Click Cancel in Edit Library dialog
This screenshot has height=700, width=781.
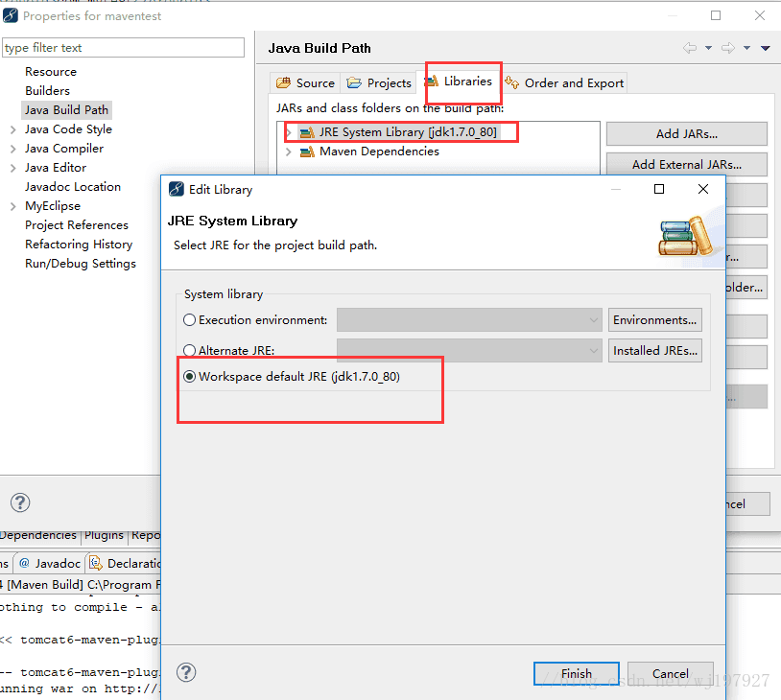(671, 673)
